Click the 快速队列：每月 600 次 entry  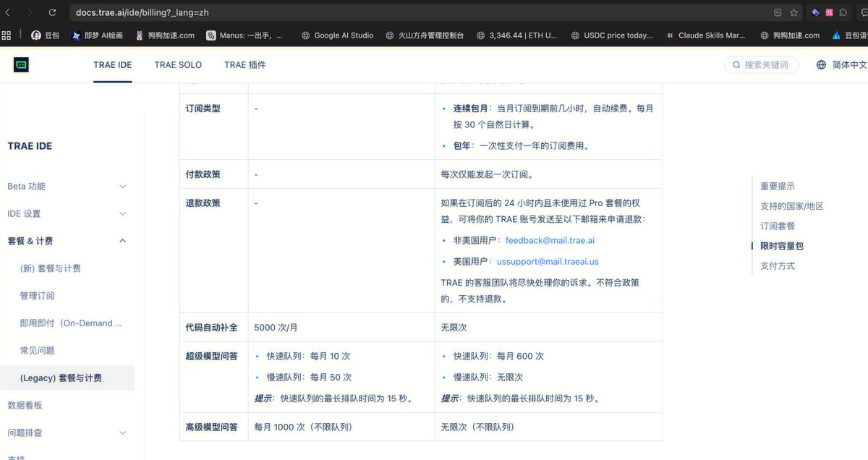[x=498, y=356]
